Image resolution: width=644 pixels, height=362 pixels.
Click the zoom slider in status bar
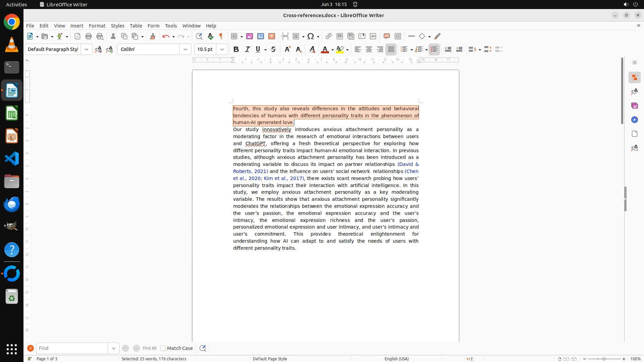[x=604, y=359]
